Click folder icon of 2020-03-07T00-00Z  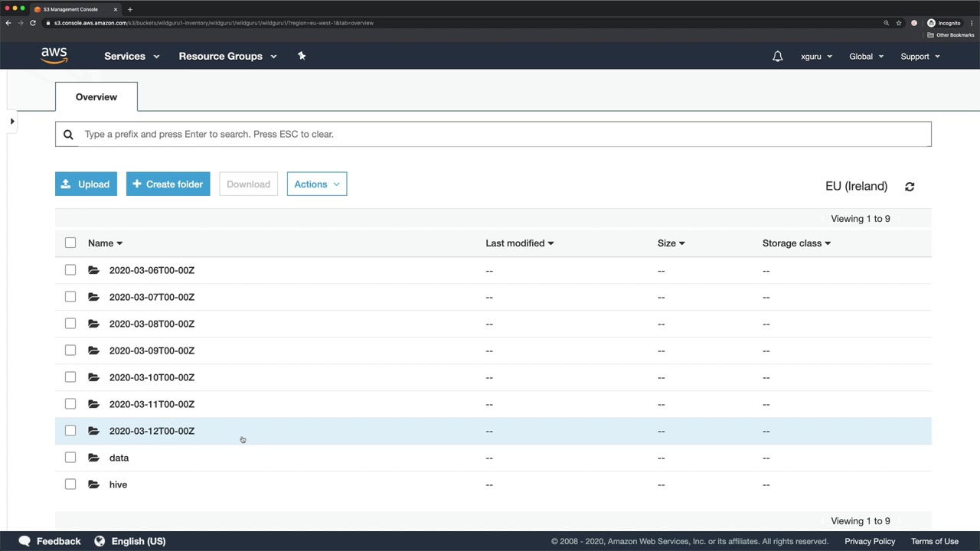(x=93, y=297)
